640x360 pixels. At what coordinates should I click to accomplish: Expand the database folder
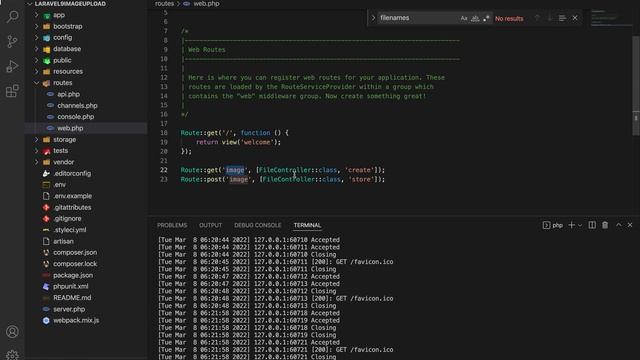coord(36,49)
